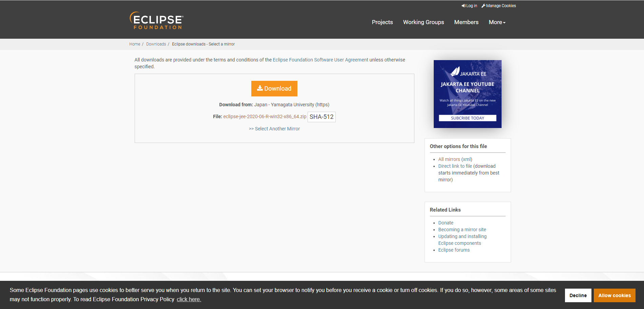Open Updating and installing Eclipse components link
This screenshot has width=644, height=309.
[x=462, y=240]
